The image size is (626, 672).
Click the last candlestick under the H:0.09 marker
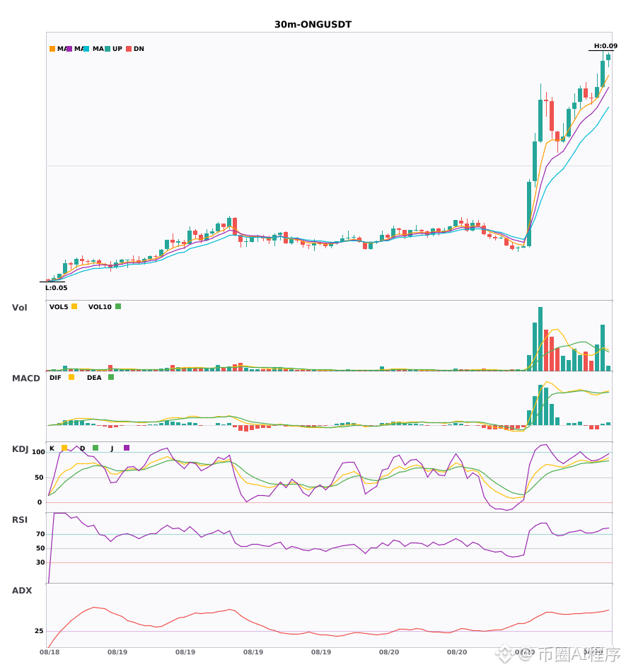[x=608, y=58]
